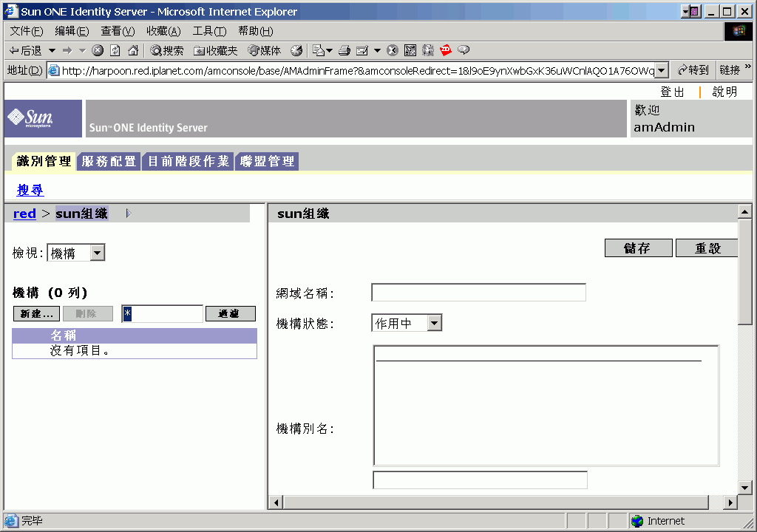
Task: Click the red ZD toolbar icon
Action: pos(446,50)
